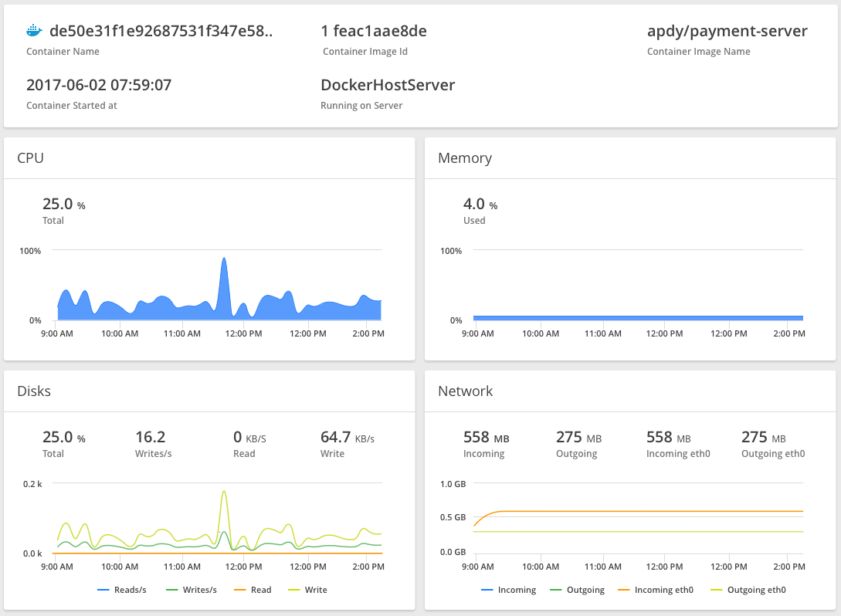Image resolution: width=841 pixels, height=616 pixels.
Task: Click the 558 MB Incoming eth0 value
Action: (668, 438)
